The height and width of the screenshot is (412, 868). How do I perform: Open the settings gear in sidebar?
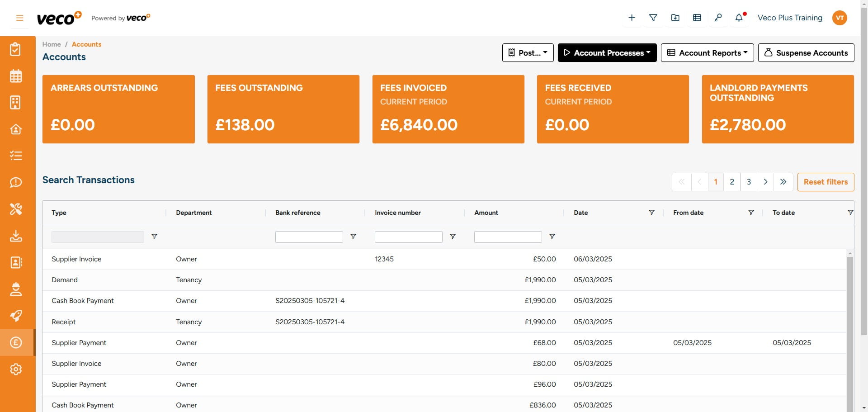(16, 369)
